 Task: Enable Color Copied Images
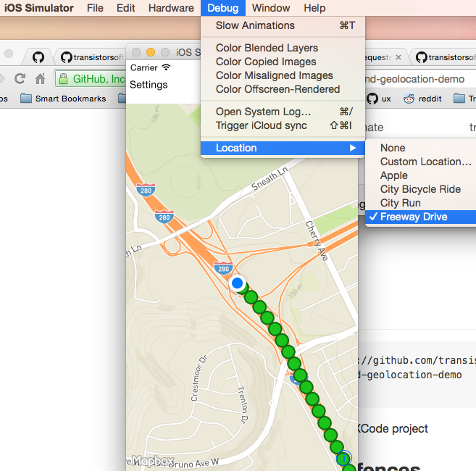[x=283, y=62]
